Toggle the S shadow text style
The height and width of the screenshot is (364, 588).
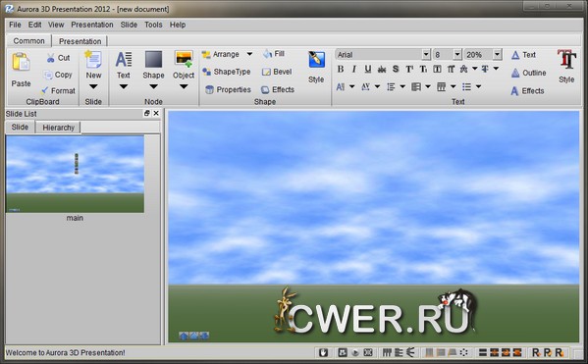(396, 69)
